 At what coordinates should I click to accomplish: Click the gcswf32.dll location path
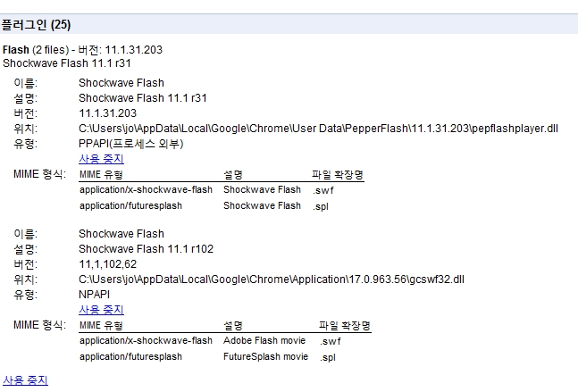click(x=272, y=279)
